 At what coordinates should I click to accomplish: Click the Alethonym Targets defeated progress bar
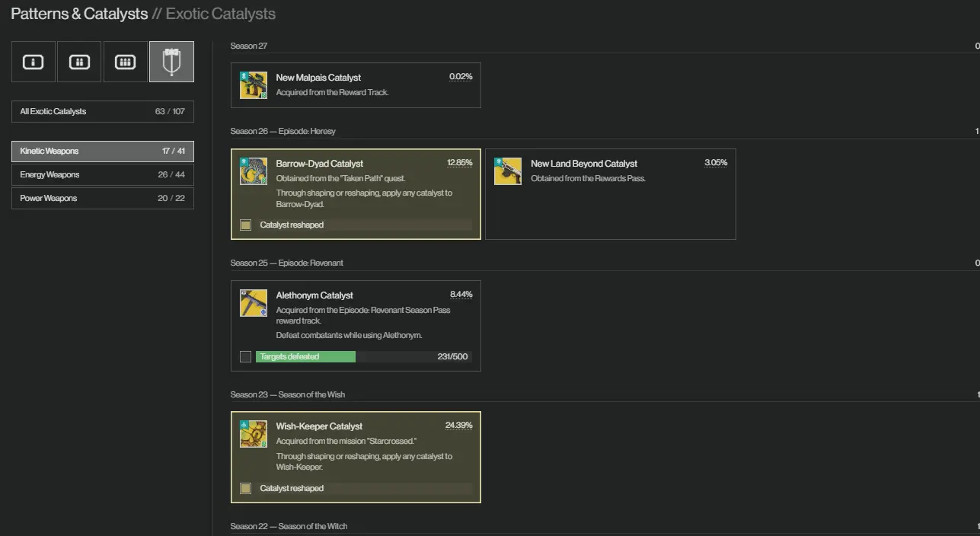[363, 357]
